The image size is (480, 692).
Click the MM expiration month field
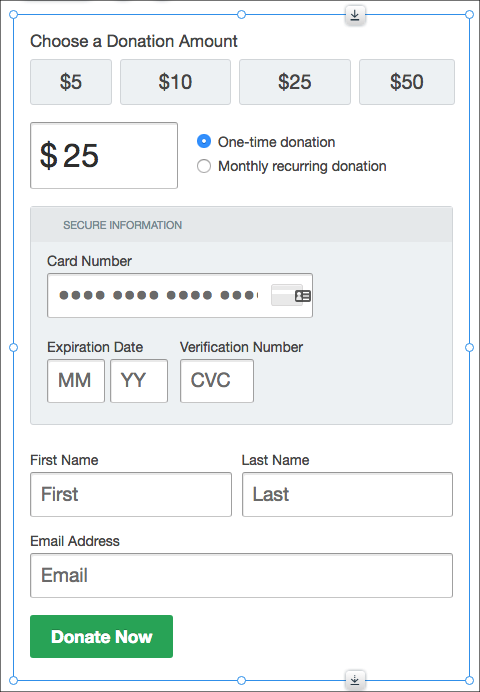click(x=76, y=381)
